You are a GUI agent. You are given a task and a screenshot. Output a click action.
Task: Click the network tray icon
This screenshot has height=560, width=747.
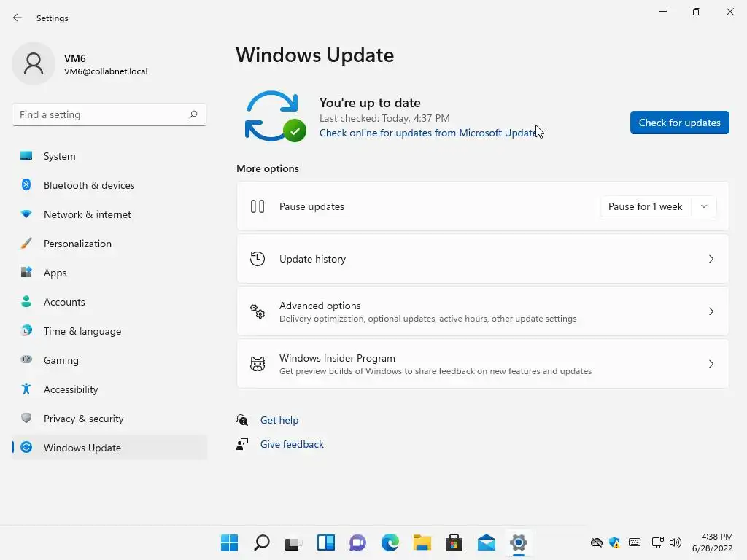[658, 542]
